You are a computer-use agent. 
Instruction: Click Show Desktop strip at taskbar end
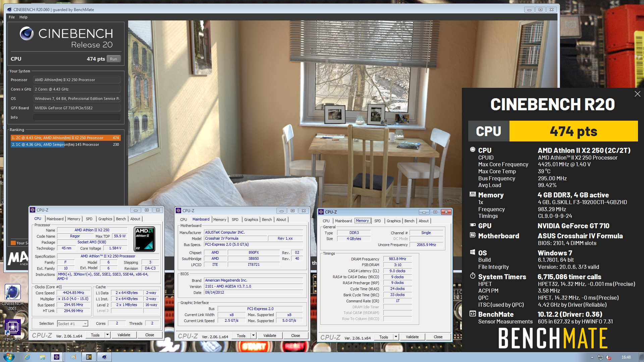click(641, 357)
